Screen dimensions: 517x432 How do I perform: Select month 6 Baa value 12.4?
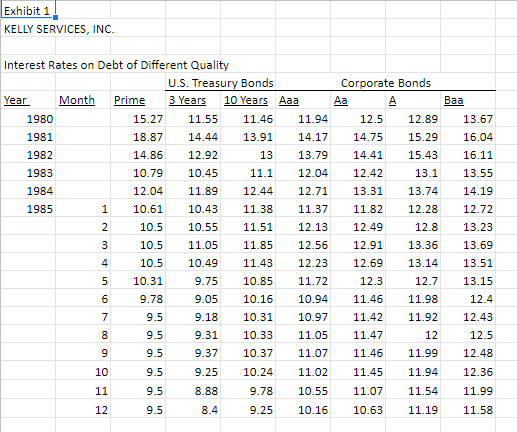(468, 299)
